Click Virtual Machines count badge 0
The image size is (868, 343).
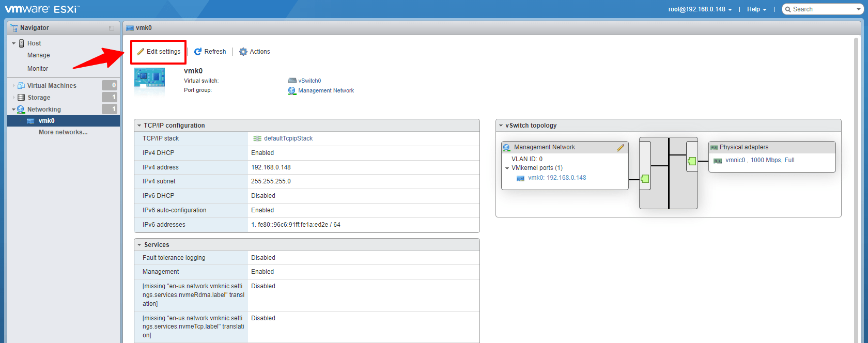click(x=110, y=85)
